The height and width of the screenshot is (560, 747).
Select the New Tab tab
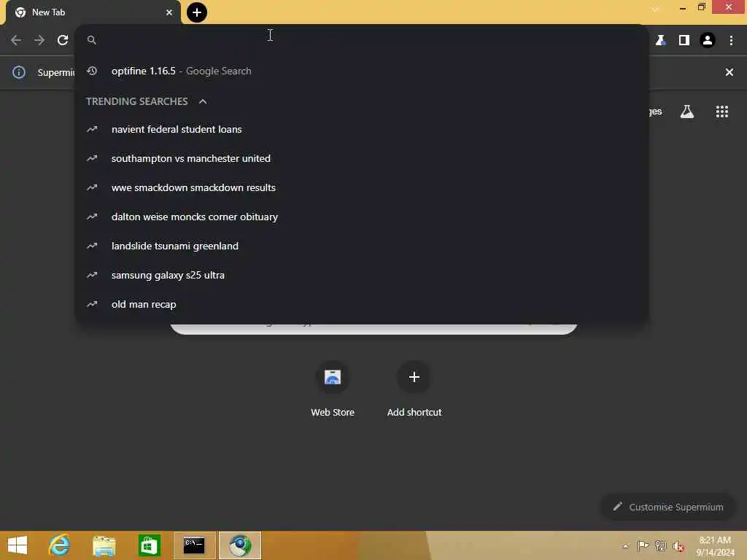[x=93, y=12]
